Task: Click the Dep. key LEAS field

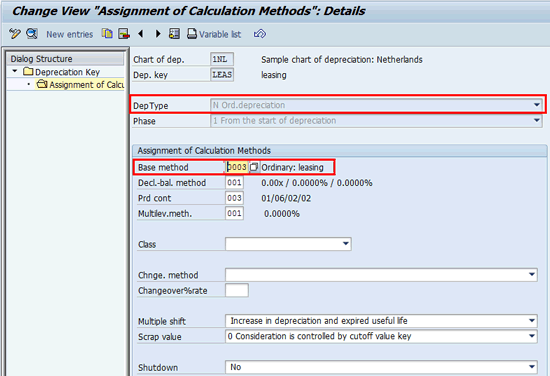Action: click(x=222, y=75)
